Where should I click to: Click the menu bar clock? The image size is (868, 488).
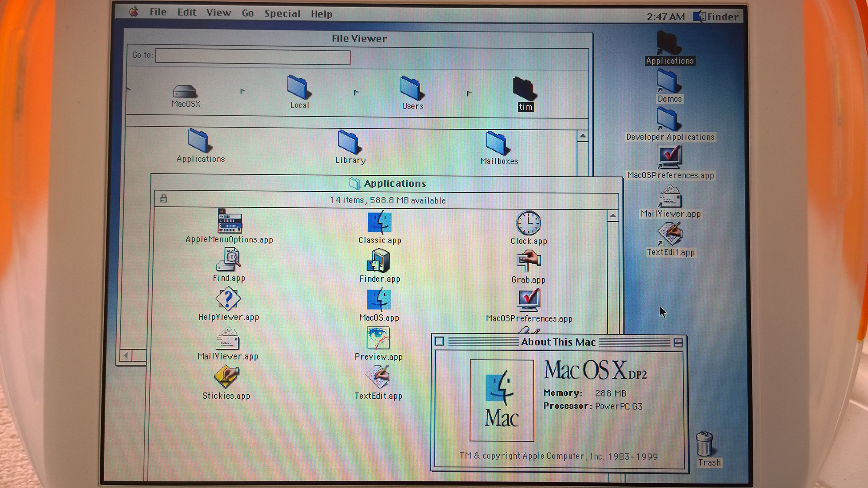click(665, 17)
